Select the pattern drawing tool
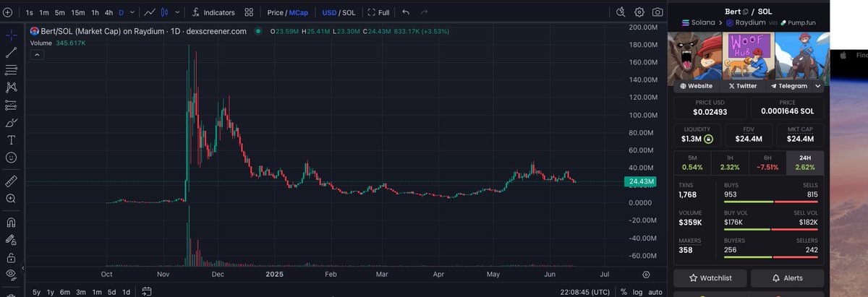This screenshot has width=868, height=297. click(11, 87)
